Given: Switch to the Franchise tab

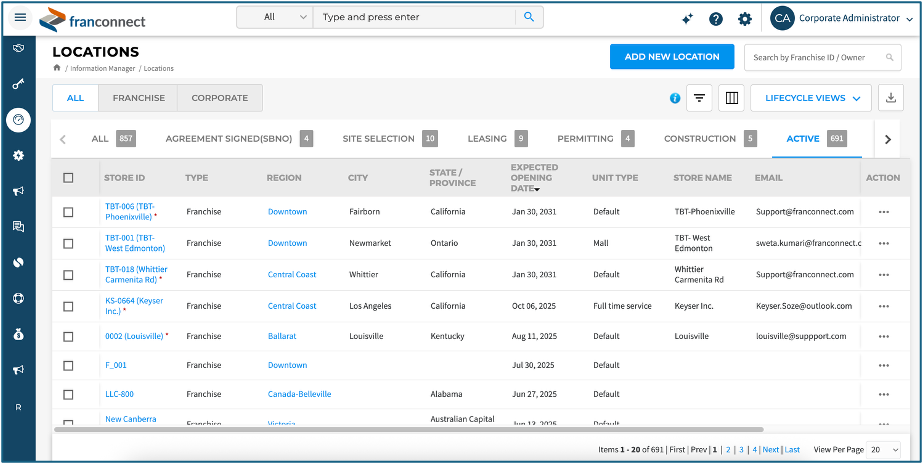Looking at the screenshot, I should click(x=138, y=98).
